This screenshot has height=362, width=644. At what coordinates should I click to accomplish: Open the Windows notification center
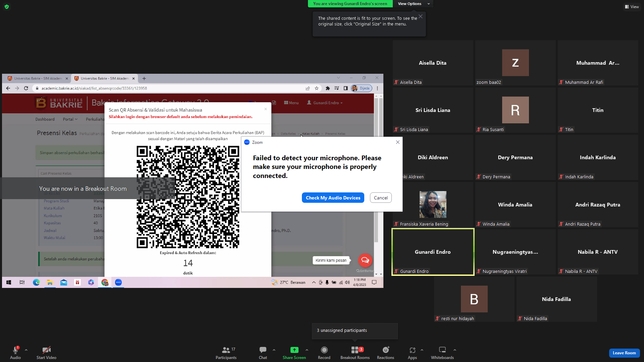[374, 283]
